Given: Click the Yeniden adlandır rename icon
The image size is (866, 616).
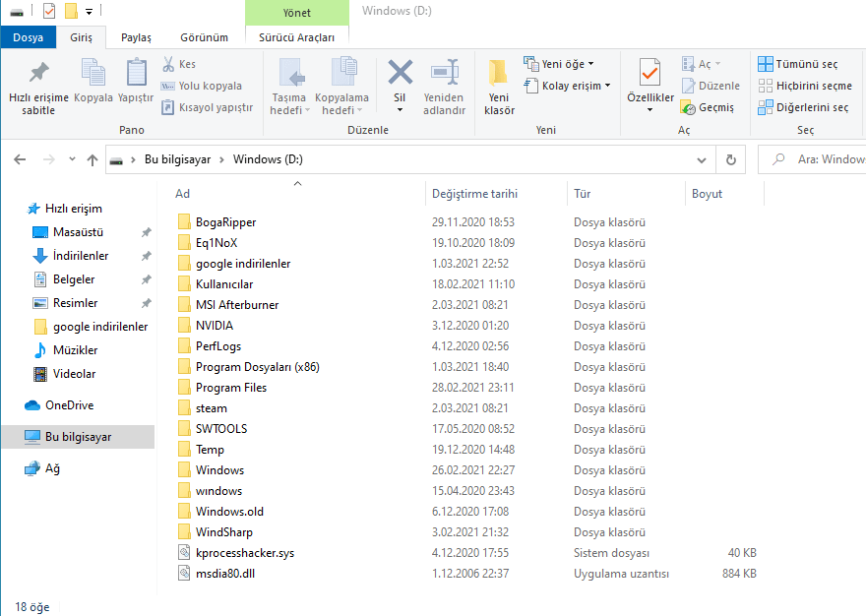Looking at the screenshot, I should click(445, 73).
